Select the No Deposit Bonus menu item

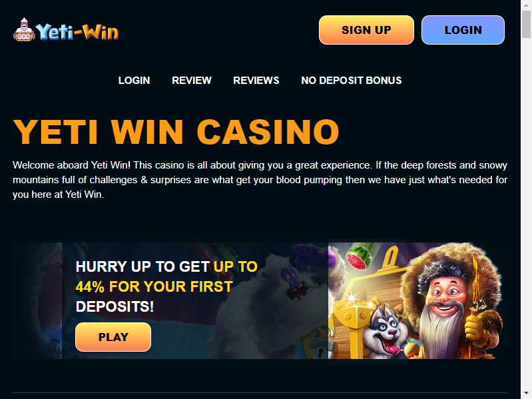tap(352, 81)
